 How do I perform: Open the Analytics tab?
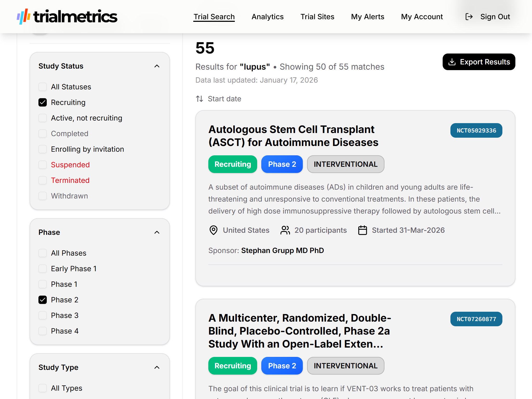[x=268, y=17]
